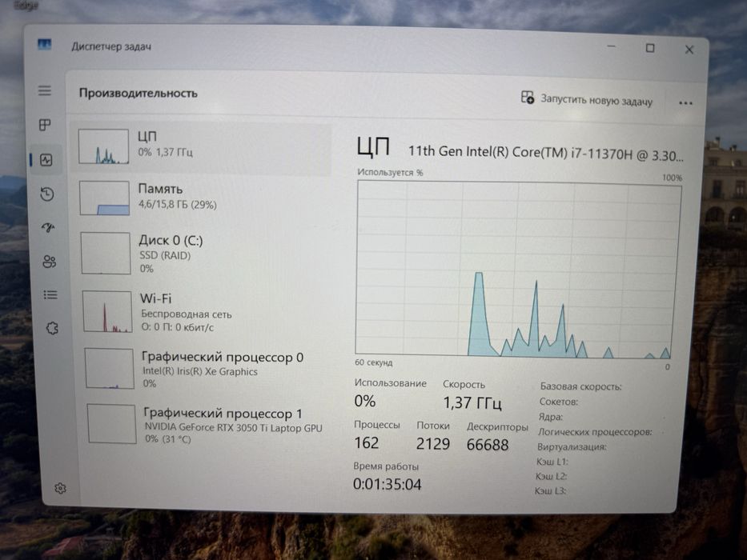Open the Processes page icon
The image size is (747, 560).
click(45, 125)
